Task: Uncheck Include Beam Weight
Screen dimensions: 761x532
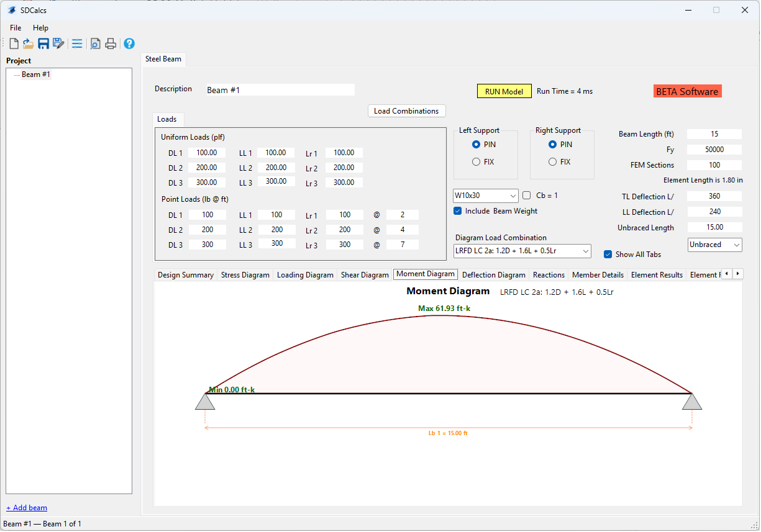Action: [458, 211]
